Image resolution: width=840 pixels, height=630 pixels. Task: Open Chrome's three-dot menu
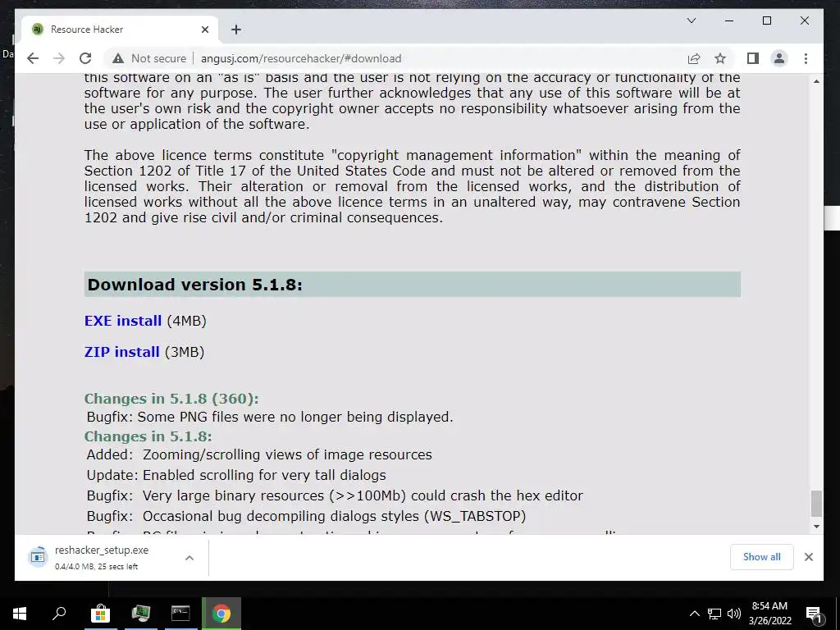[x=806, y=58]
